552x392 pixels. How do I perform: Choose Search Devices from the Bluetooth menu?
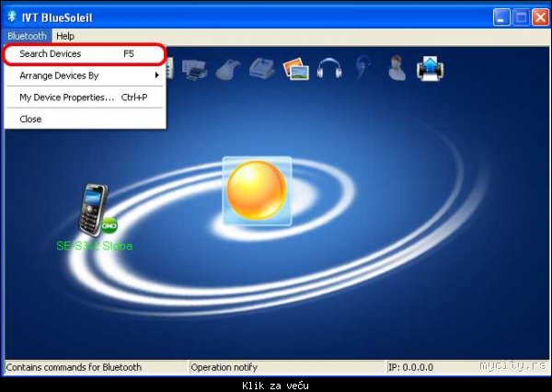(x=84, y=54)
